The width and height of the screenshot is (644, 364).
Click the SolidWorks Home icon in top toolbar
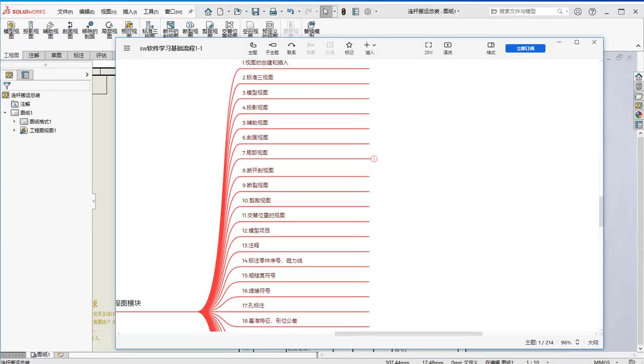(208, 11)
